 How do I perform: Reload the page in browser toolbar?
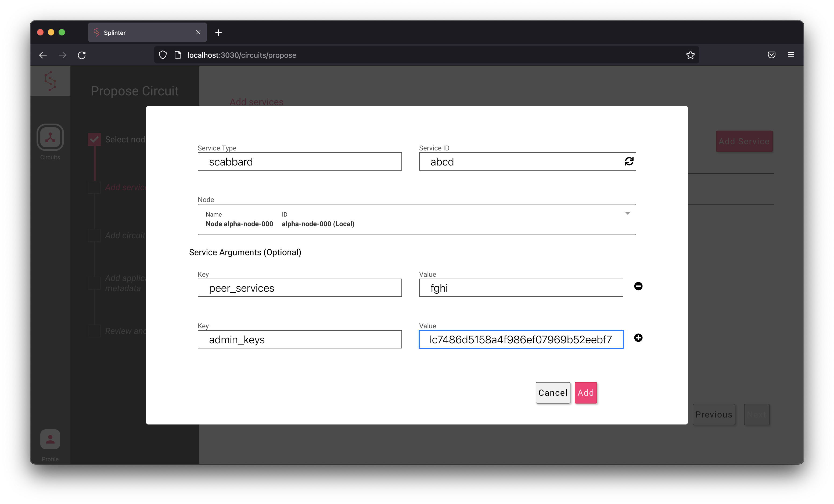(82, 55)
